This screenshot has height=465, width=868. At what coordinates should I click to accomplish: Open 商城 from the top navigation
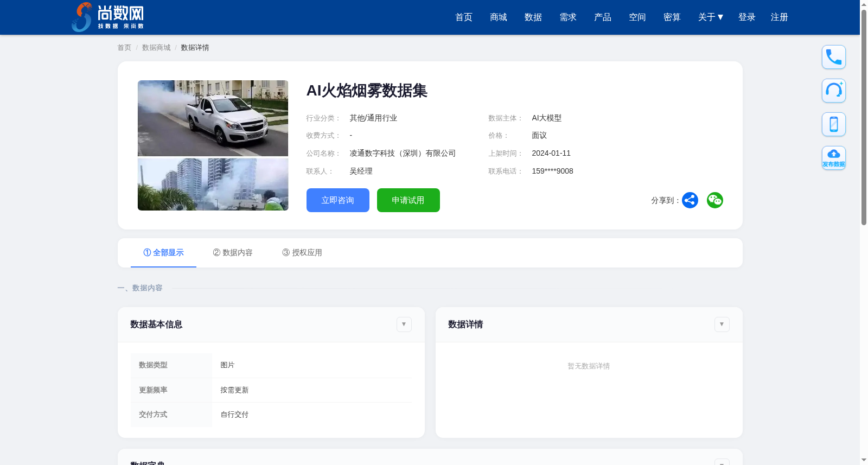[x=499, y=17]
